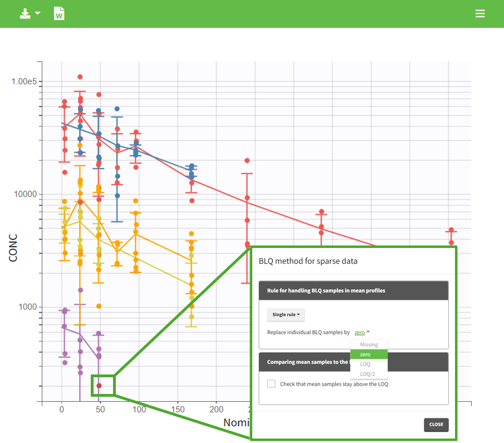Choose the highlighted zero option
The width and height of the screenshot is (504, 443).
click(x=368, y=354)
